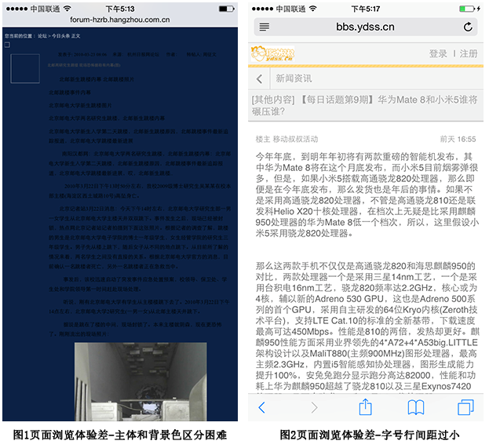Screen dimensions: 489x448
Task: Open the ydss.cn forum logo
Action: (x=272, y=53)
